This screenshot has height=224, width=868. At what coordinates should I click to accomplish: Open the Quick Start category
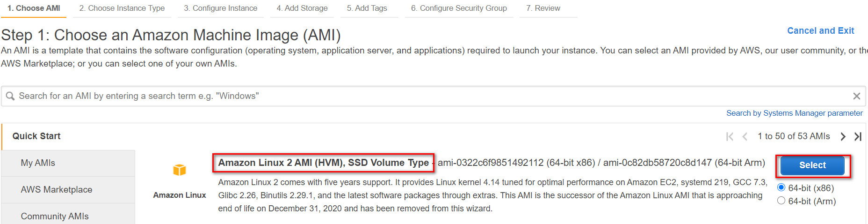pyautogui.click(x=68, y=136)
